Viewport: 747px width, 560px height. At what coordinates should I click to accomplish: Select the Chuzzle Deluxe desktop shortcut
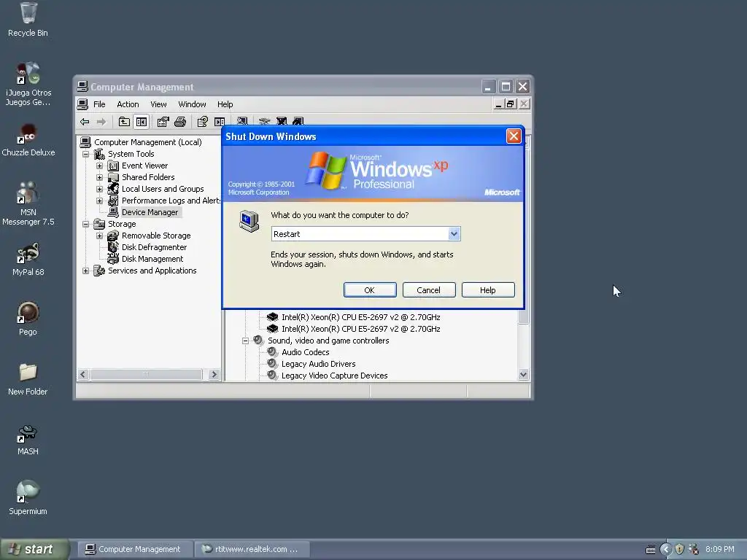28,140
